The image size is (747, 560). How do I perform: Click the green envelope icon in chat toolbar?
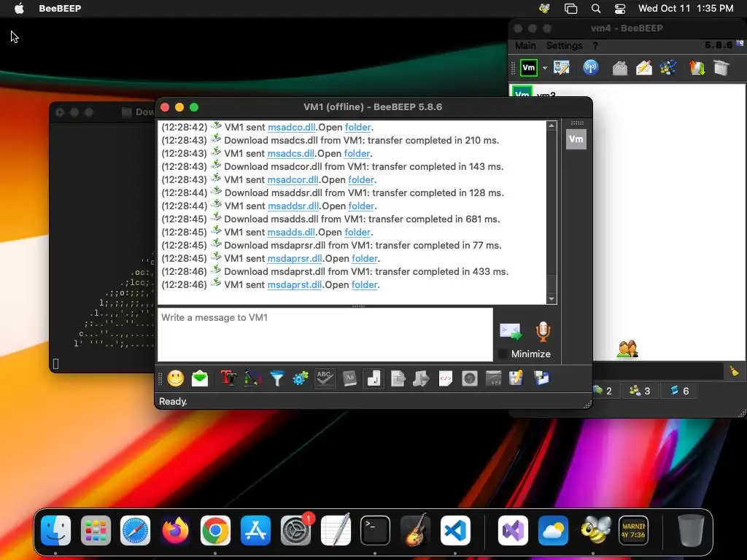pyautogui.click(x=200, y=378)
